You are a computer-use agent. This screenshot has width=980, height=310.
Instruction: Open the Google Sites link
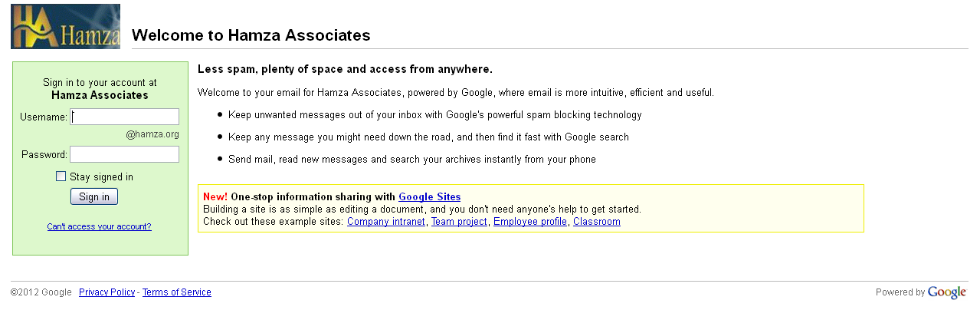(x=429, y=197)
